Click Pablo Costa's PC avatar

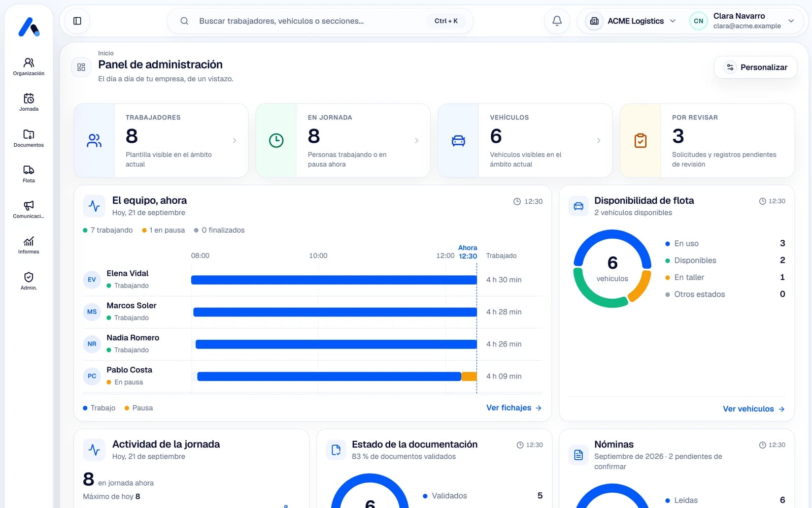[x=92, y=376]
